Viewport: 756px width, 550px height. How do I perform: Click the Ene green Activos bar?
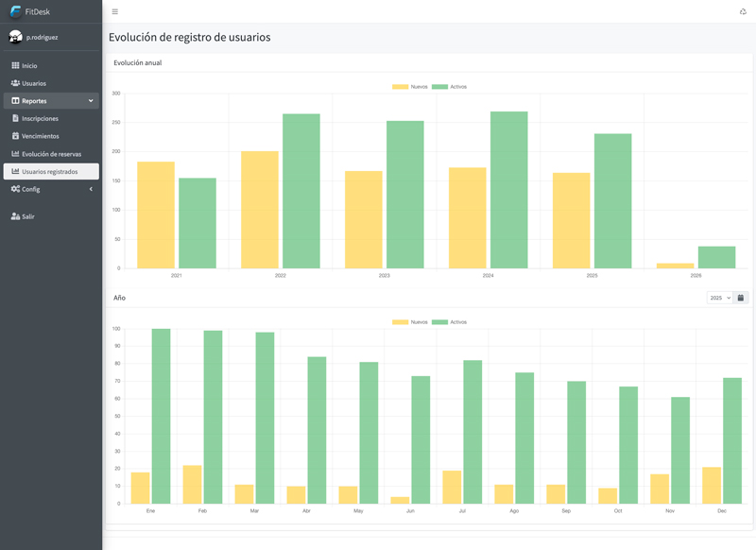click(161, 416)
